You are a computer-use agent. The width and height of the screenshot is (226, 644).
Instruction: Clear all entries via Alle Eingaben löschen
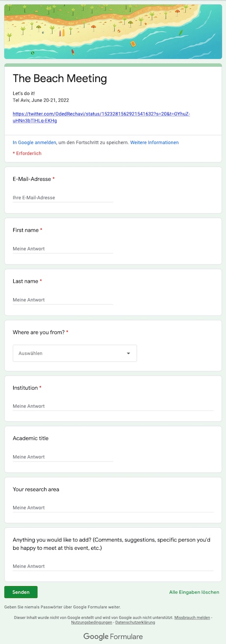pos(194,592)
